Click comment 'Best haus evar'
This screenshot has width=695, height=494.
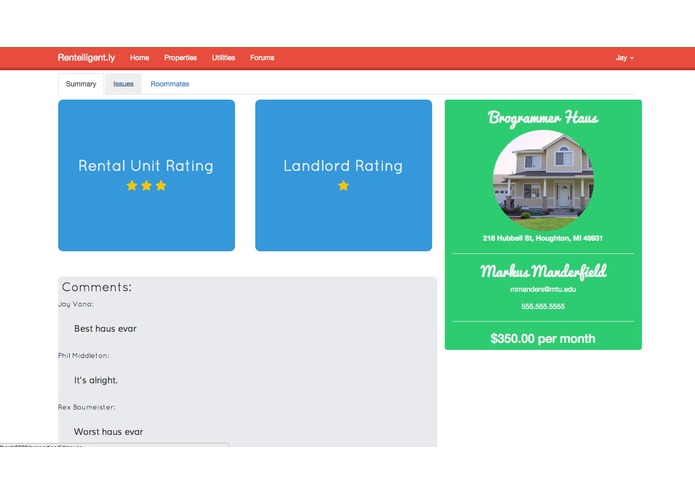click(x=105, y=329)
